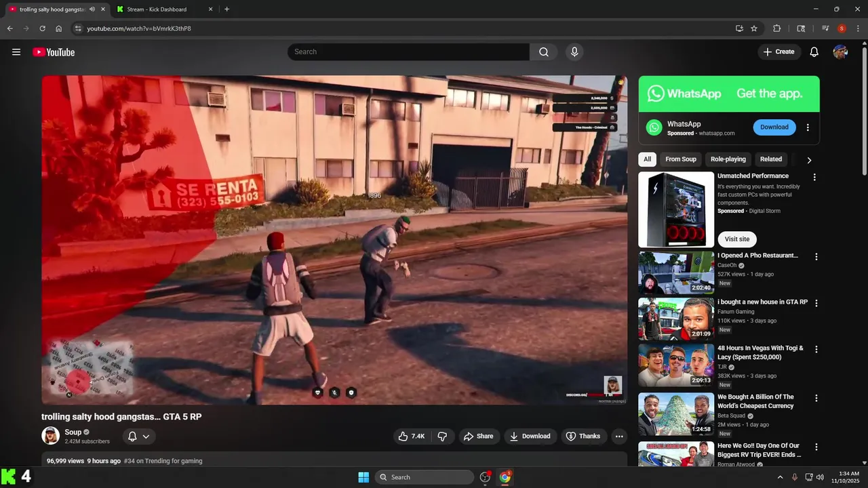868x488 pixels.
Task: Close the Stream - Kick Dashboard tab
Action: coord(210,9)
